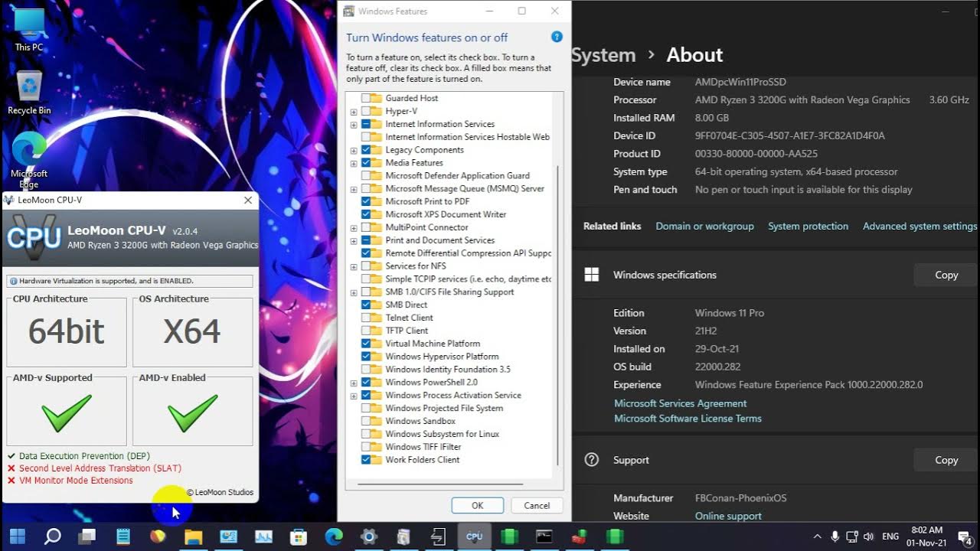The height and width of the screenshot is (551, 980).
Task: Uncheck Microsoft XPS Document Writer
Action: point(366,214)
